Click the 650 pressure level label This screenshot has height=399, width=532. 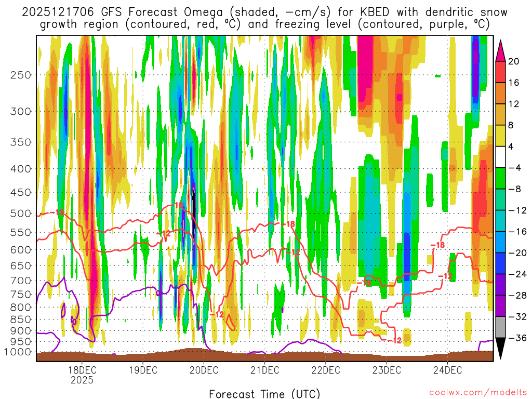[21, 265]
